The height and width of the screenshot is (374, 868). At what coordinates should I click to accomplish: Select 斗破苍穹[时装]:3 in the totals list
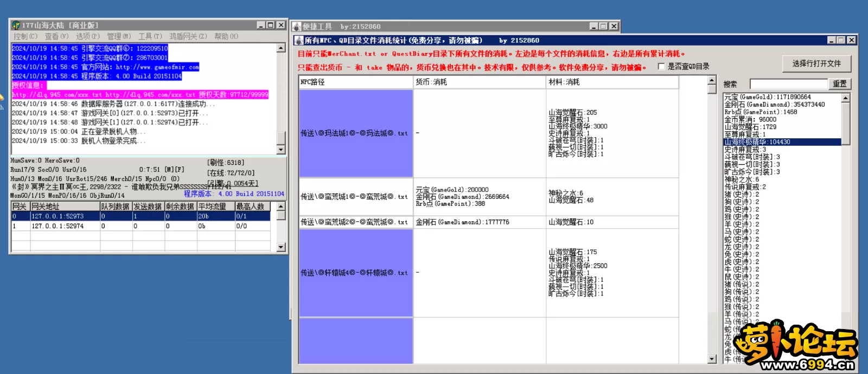click(782, 157)
